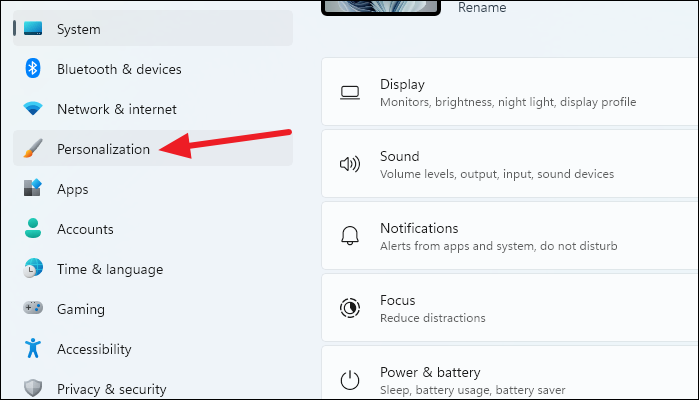Click the desktop wallpaper thumbnail
Image resolution: width=699 pixels, height=400 pixels.
click(381, 7)
